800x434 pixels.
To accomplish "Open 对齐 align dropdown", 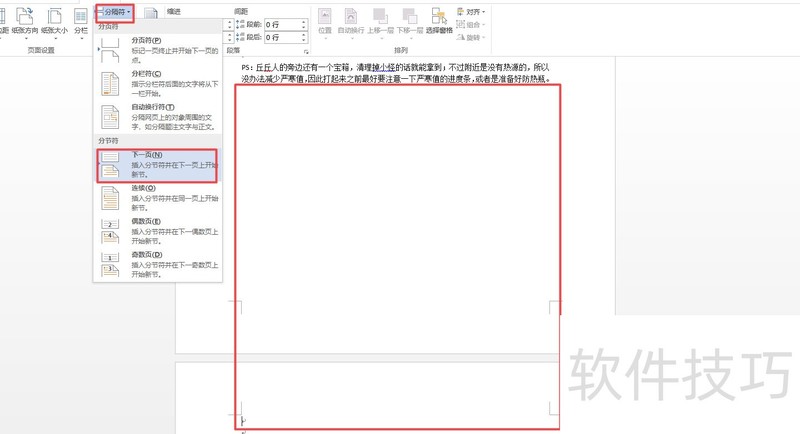I will tap(471, 12).
